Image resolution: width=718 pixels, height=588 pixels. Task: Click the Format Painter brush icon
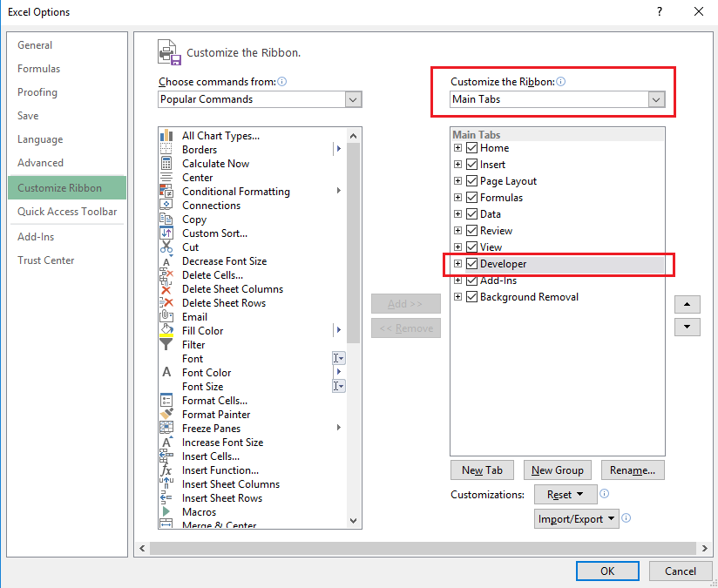(x=166, y=415)
